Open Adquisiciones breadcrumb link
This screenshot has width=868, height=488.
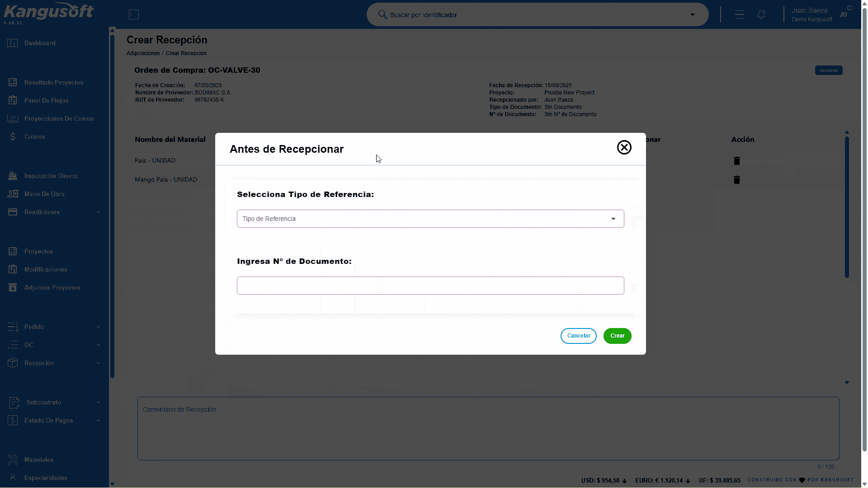pyautogui.click(x=143, y=53)
